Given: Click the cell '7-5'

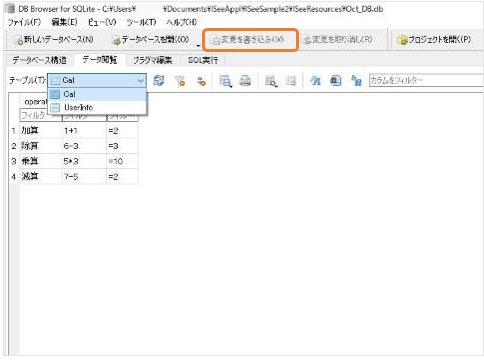Looking at the screenshot, I should coord(84,177).
